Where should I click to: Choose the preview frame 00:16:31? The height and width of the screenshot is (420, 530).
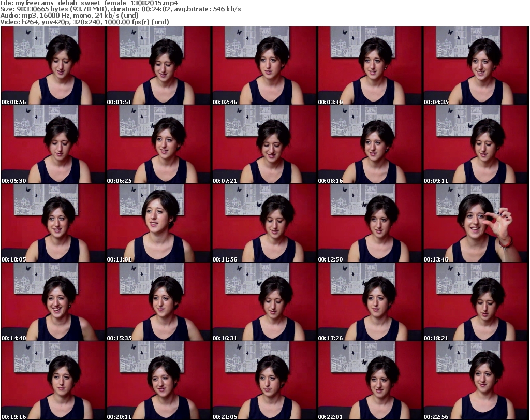264,302
